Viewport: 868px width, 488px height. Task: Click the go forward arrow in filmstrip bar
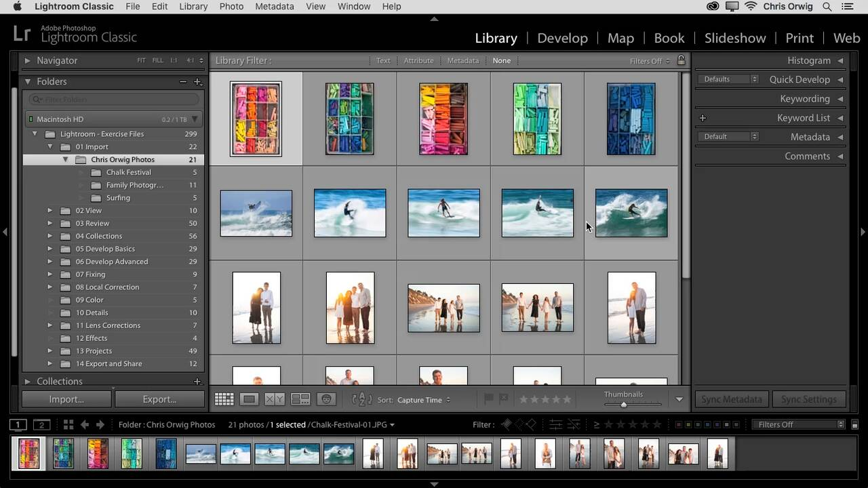(100, 425)
